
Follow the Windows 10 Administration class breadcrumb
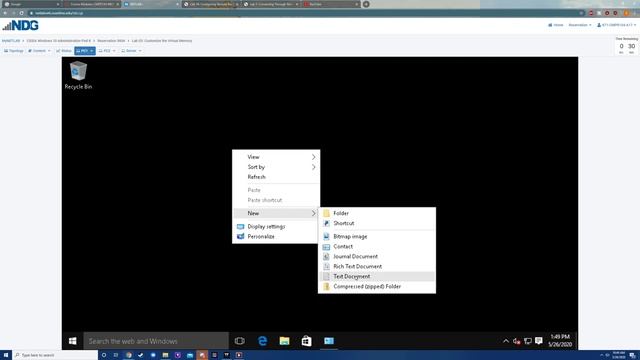click(59, 41)
